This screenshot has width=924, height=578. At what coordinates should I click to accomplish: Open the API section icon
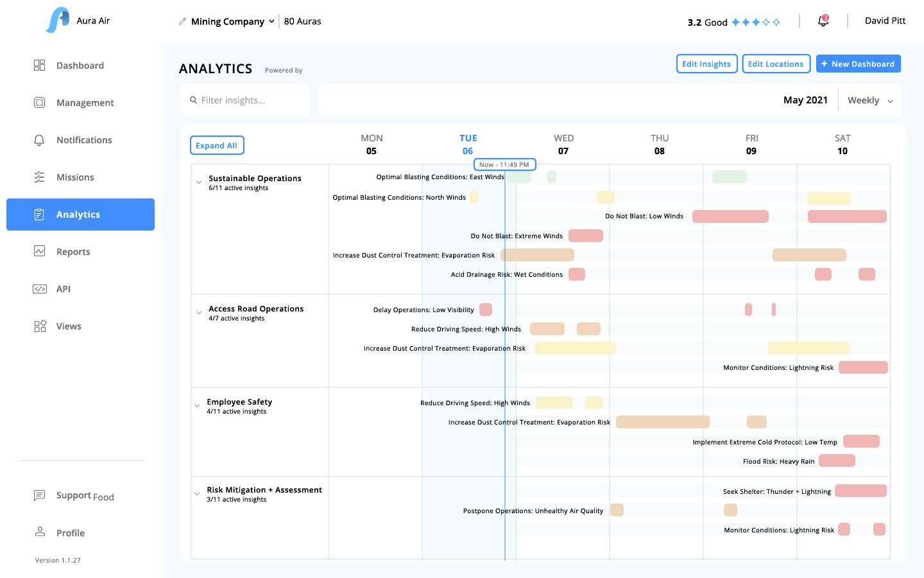click(39, 288)
